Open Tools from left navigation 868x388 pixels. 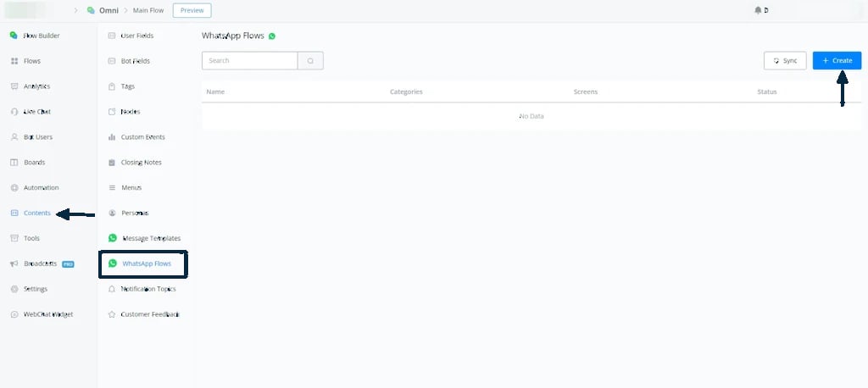click(31, 238)
